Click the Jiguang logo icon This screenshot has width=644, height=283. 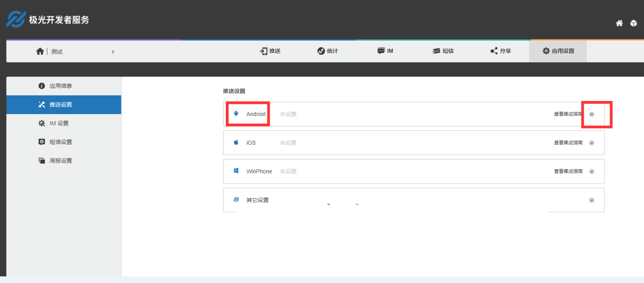coord(16,19)
